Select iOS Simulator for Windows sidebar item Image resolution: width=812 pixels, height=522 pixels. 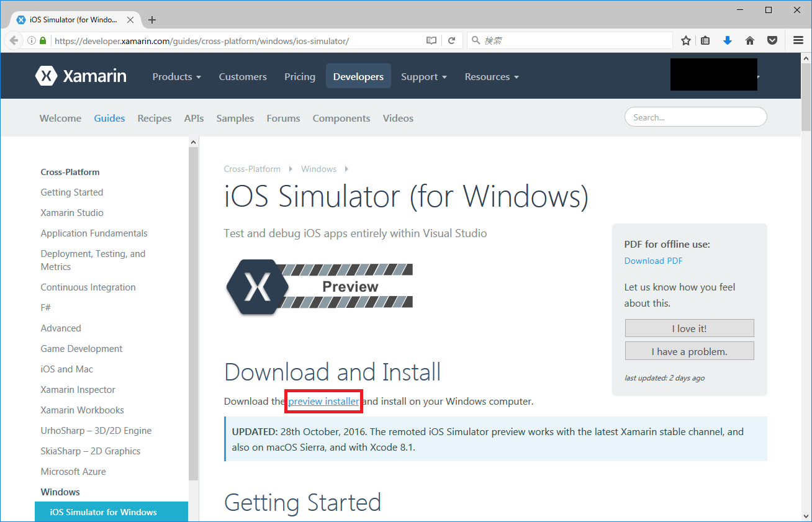pyautogui.click(x=111, y=512)
